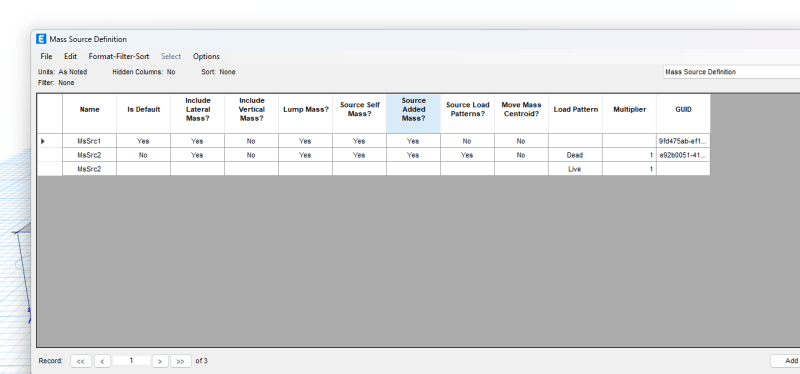The image size is (800, 374).
Task: Click the Multiplier column header
Action: (630, 113)
